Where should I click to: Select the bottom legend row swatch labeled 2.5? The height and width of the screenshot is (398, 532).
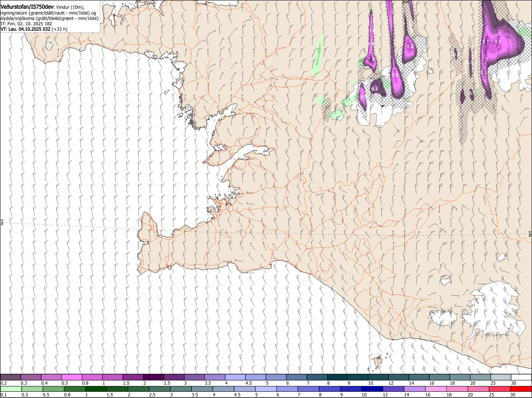click(160, 389)
